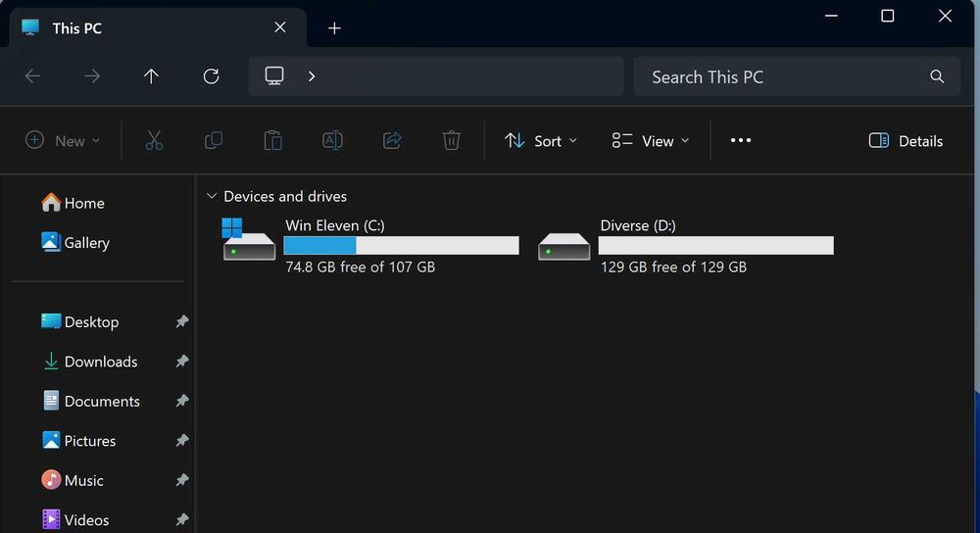Image resolution: width=980 pixels, height=533 pixels.
Task: Click the pin icon next to Documents
Action: (182, 401)
